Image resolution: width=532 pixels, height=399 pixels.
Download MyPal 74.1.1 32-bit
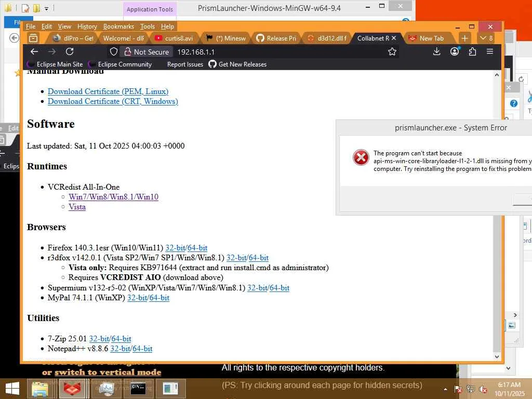137,298
